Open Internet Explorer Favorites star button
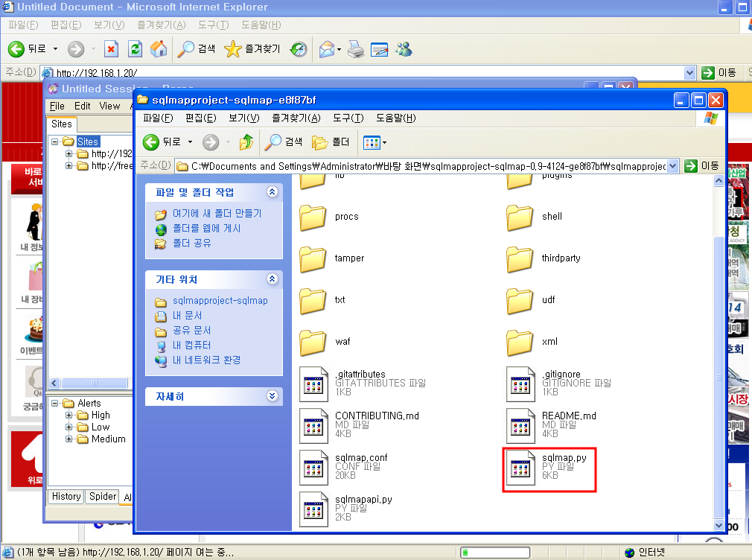The width and height of the screenshot is (752, 560). 252,49
